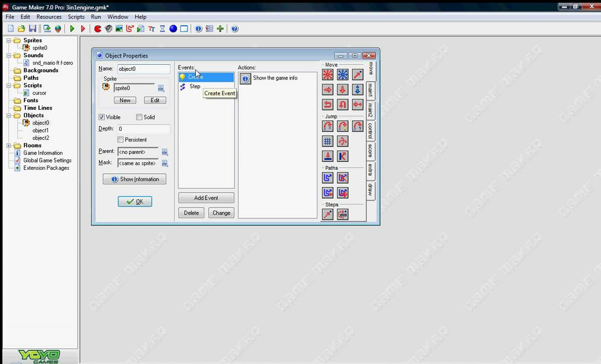This screenshot has height=364, width=601.
Task: Switch to the main1 actions tab
Action: 371,90
